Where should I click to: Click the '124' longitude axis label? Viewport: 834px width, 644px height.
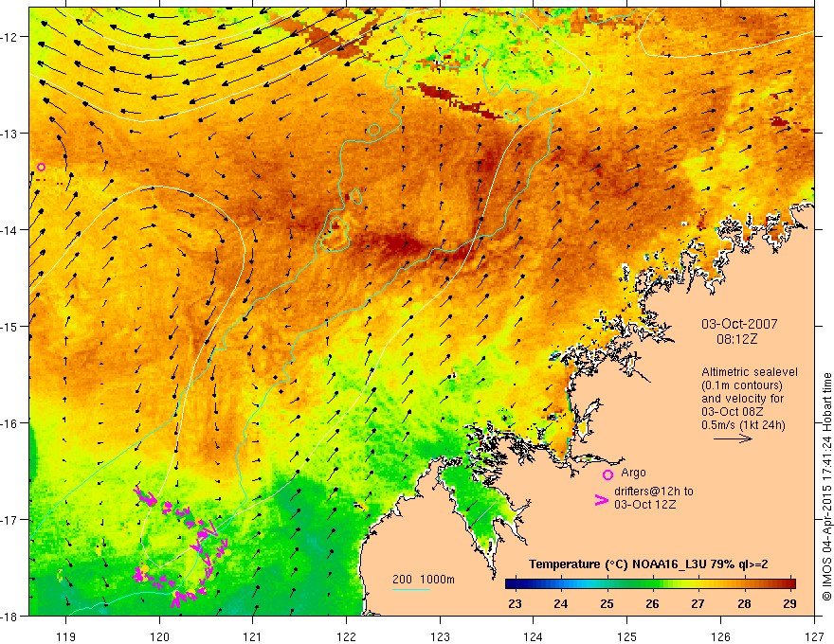(534, 636)
